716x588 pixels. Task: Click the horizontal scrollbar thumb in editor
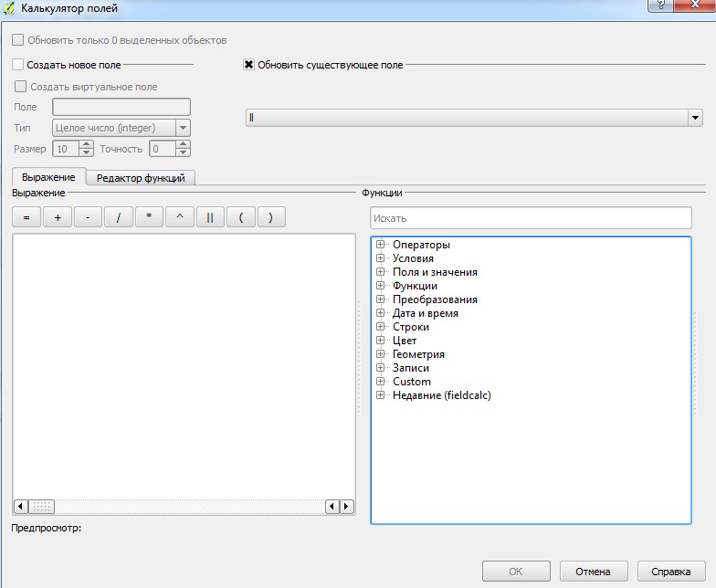pos(42,506)
